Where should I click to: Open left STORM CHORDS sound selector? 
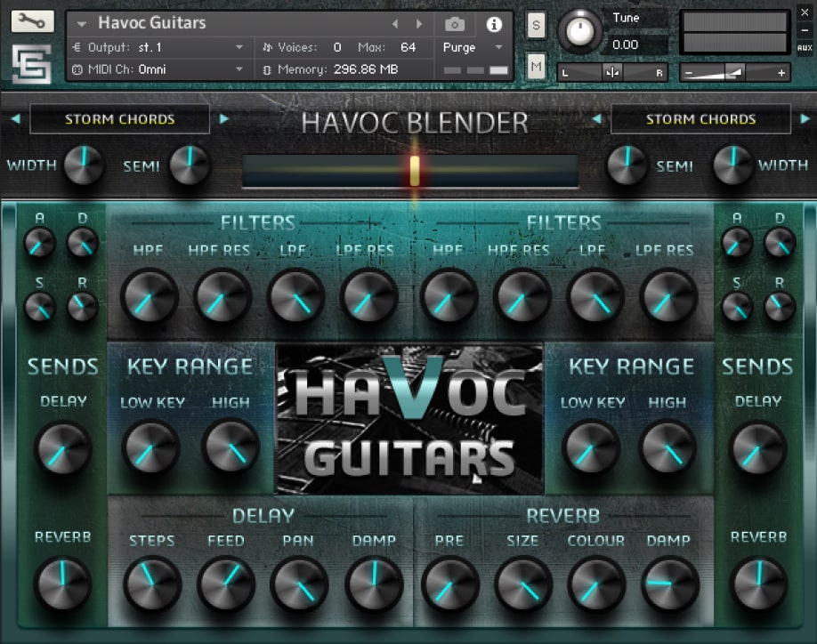[120, 119]
